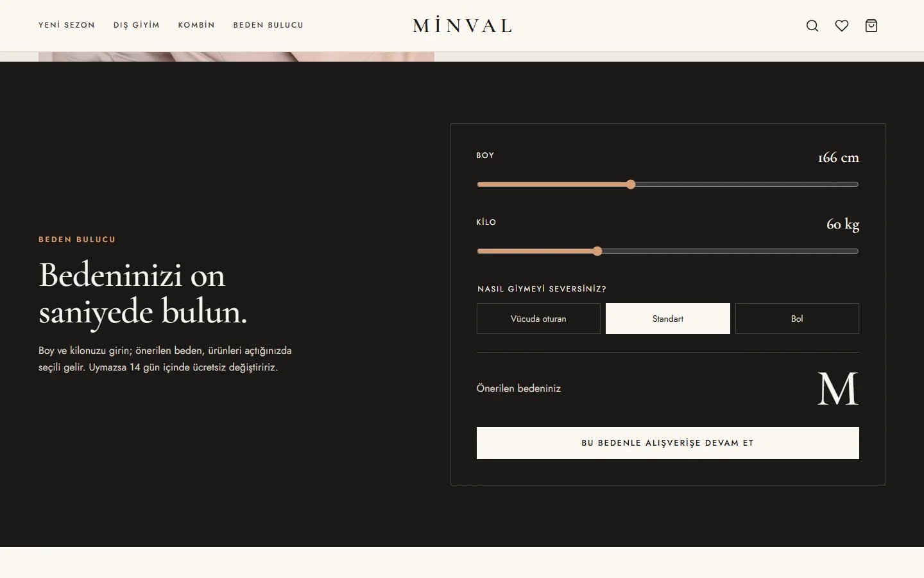The height and width of the screenshot is (578, 924).
Task: Open the shopping bag icon
Action: coord(871,26)
